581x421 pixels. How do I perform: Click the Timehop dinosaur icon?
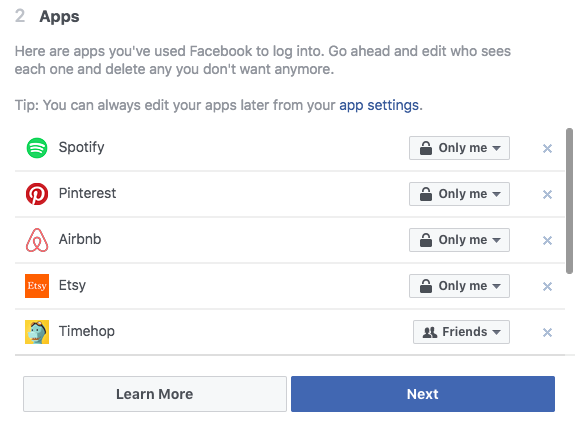pyautogui.click(x=37, y=332)
